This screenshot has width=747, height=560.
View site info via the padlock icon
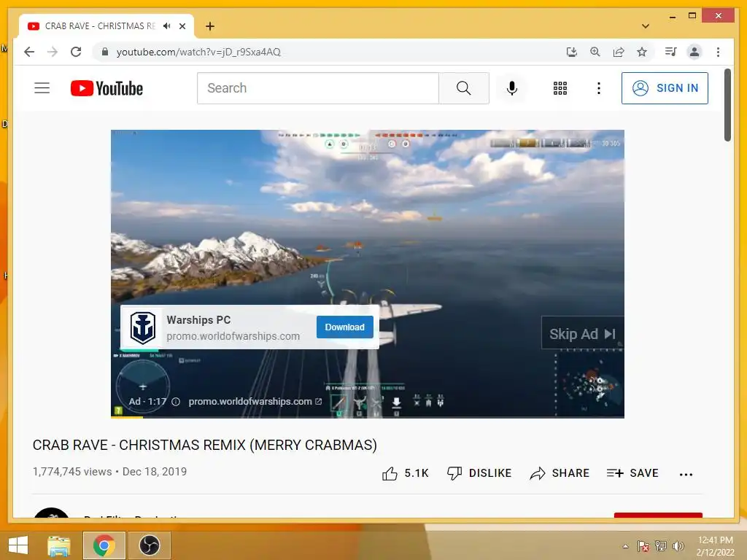[x=105, y=52]
